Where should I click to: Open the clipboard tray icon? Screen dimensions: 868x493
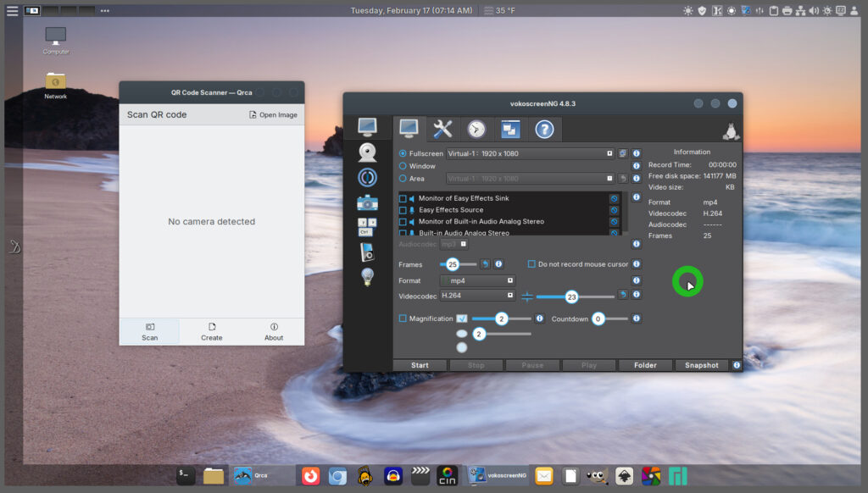[773, 10]
